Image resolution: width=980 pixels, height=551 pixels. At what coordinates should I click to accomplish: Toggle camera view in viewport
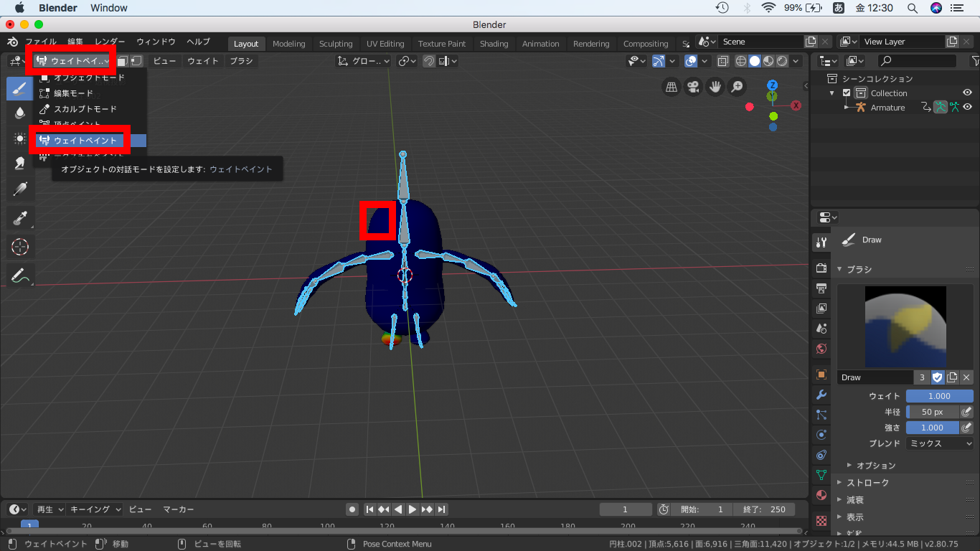693,87
